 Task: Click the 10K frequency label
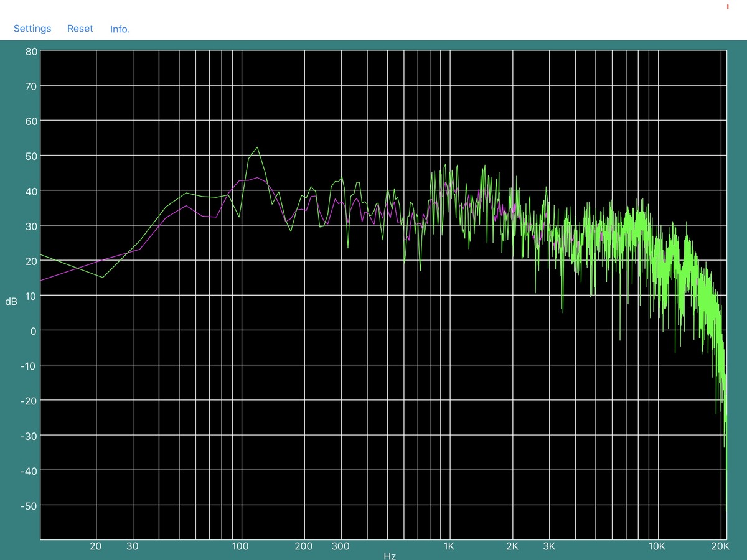coord(657,546)
